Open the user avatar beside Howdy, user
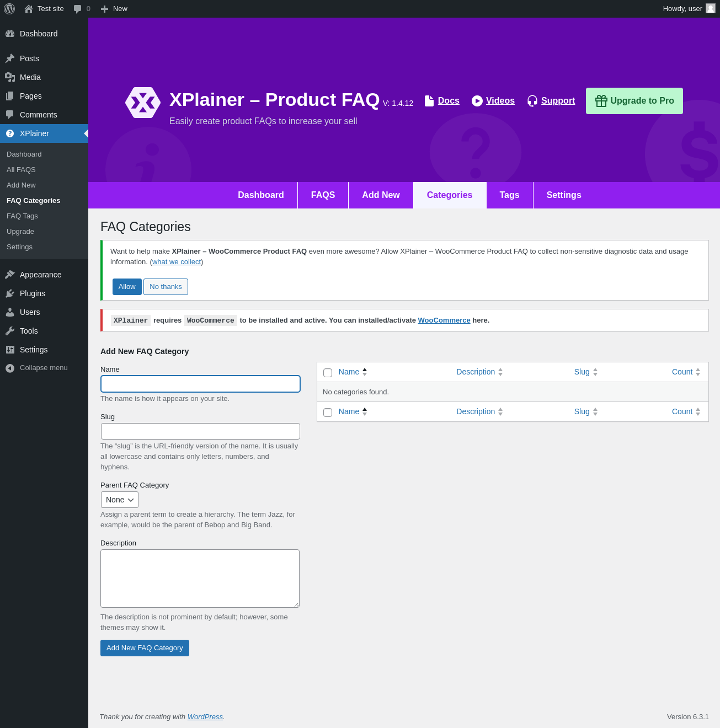 pos(711,8)
